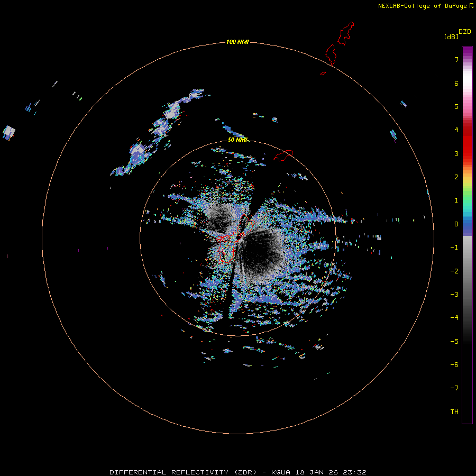Click the [dB] units label

click(x=452, y=36)
